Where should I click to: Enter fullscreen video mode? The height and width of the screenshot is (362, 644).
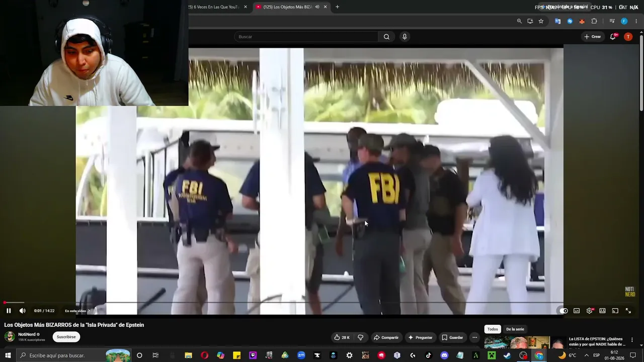click(x=628, y=311)
